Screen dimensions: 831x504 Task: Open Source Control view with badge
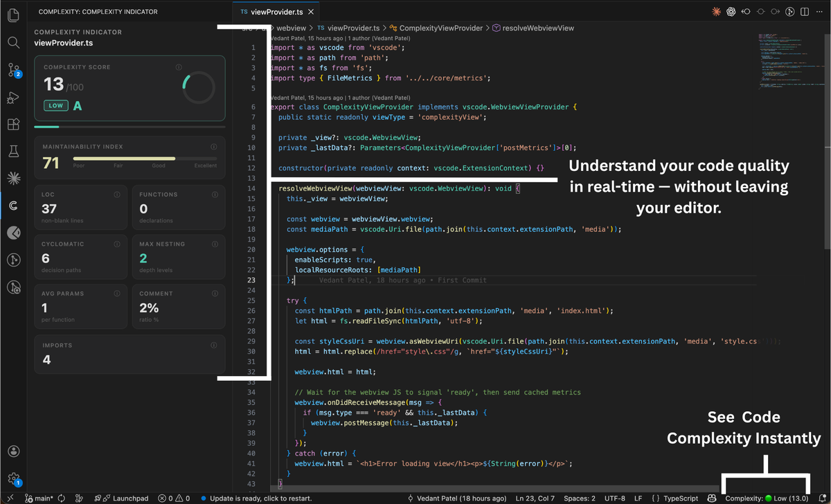14,69
